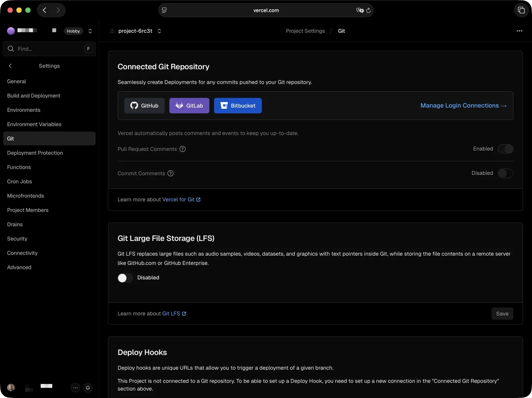532x398 pixels.
Task: Click inside the Find search field
Action: pos(46,49)
